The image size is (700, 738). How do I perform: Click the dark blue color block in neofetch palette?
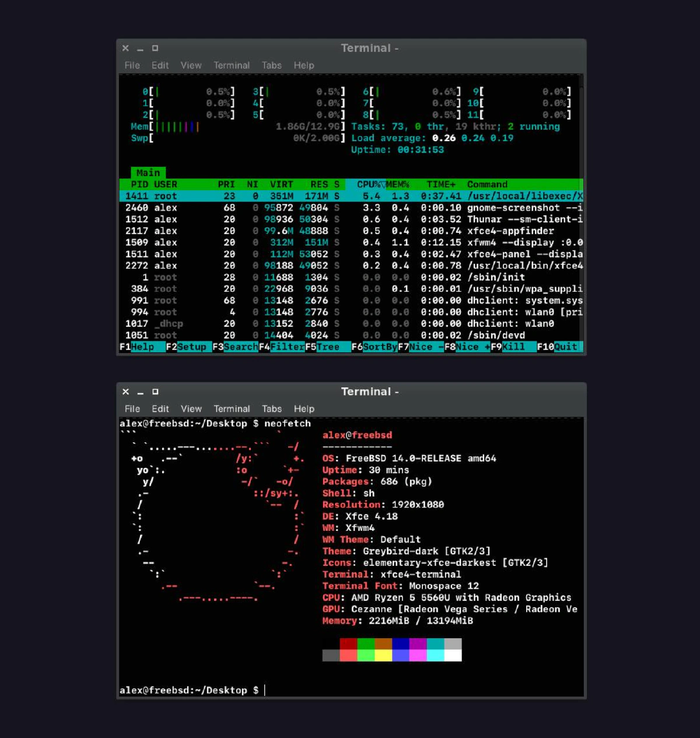point(401,643)
